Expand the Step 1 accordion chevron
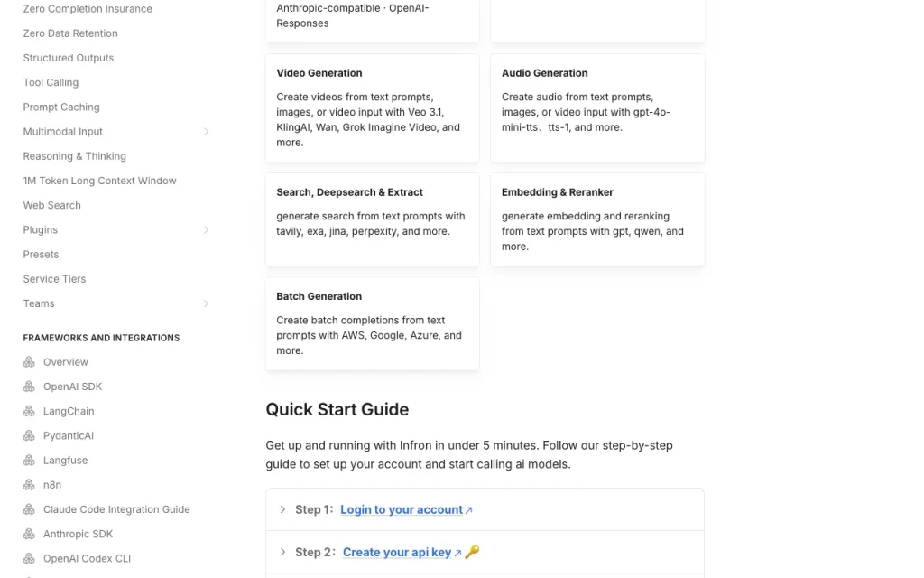Viewport: 924px width, 578px height. [x=282, y=509]
